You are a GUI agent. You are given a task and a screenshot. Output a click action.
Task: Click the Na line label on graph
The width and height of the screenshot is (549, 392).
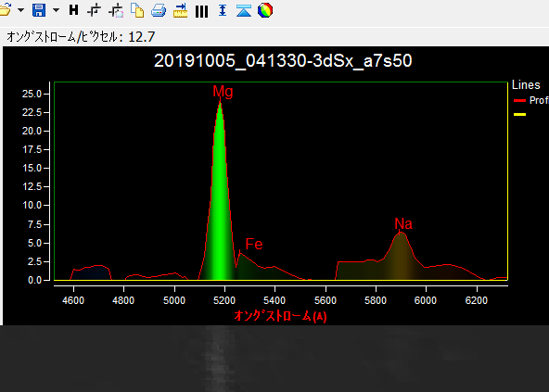(403, 223)
